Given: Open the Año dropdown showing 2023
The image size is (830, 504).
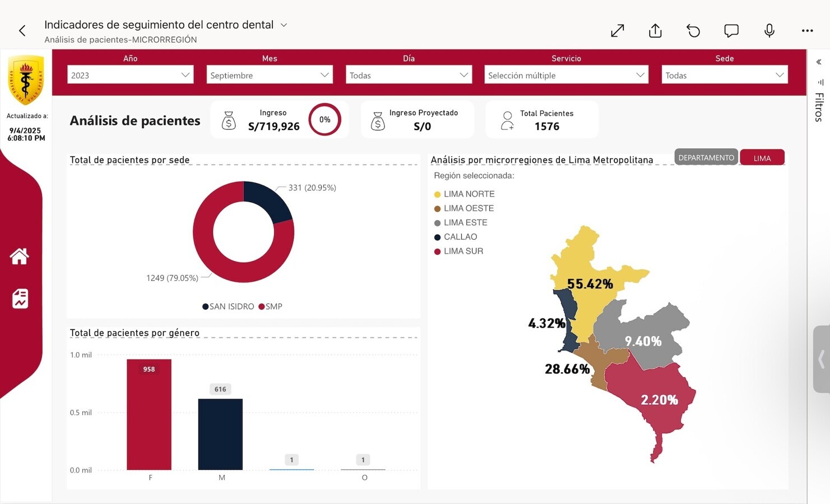Looking at the screenshot, I should point(130,75).
